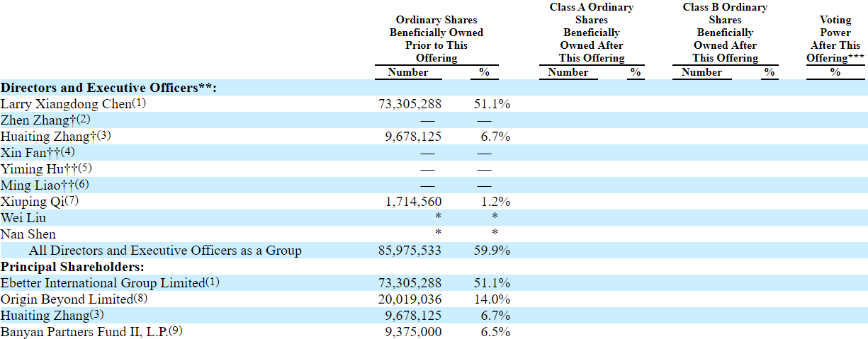Click the Origin Beyond Limited row label
The height and width of the screenshot is (339, 868).
click(x=74, y=299)
